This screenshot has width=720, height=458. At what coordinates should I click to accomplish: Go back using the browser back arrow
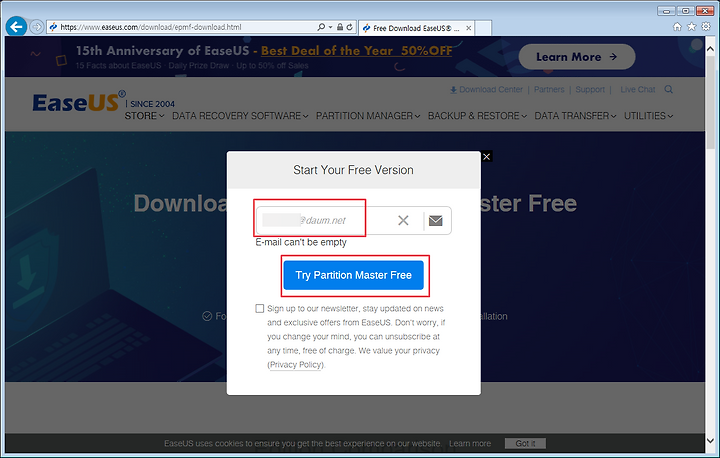point(17,27)
